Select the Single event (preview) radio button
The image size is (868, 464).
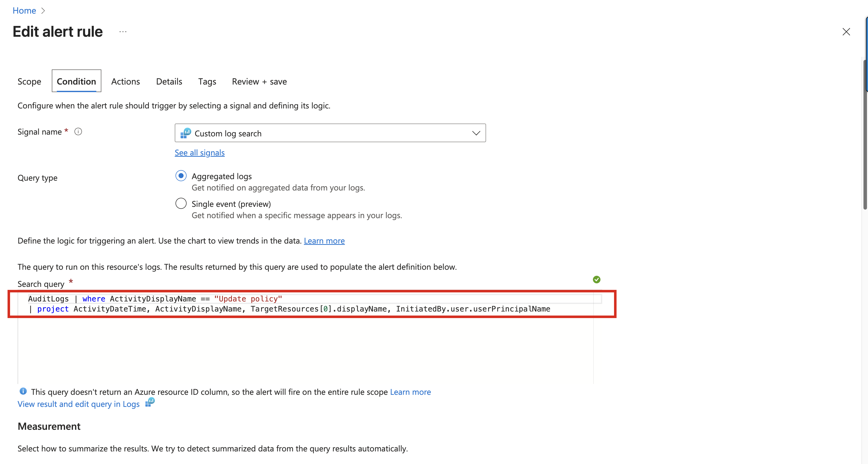point(181,203)
